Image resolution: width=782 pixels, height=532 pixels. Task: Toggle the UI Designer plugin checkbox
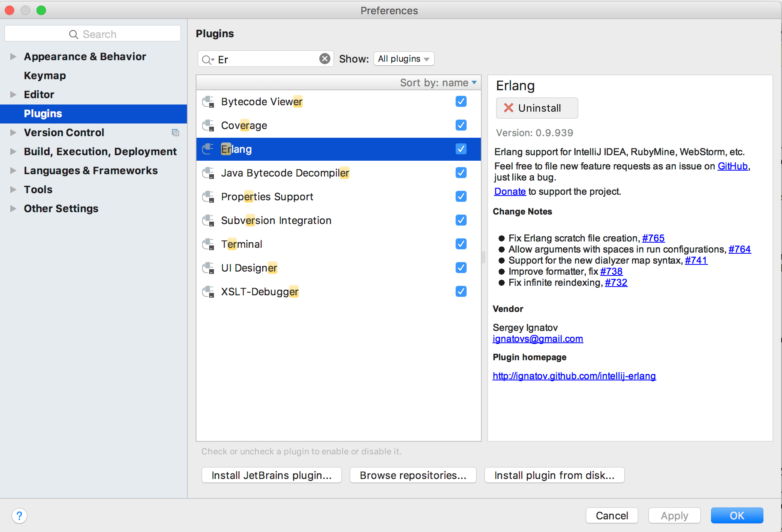point(461,268)
